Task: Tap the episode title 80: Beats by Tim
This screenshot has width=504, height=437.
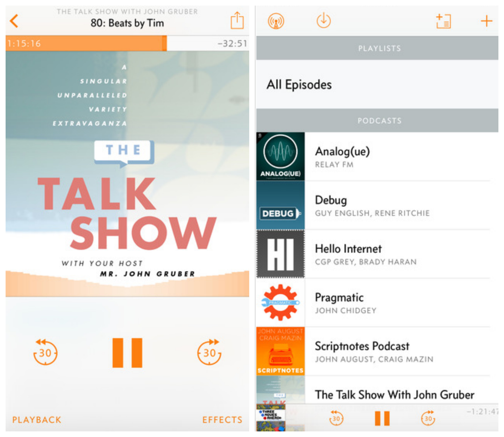Action: [127, 23]
